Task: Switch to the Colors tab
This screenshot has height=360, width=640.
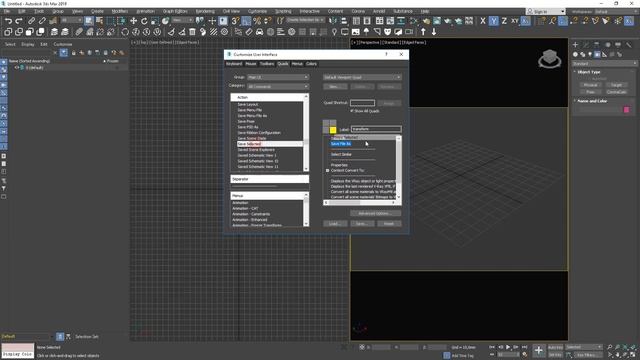Action: [311, 64]
